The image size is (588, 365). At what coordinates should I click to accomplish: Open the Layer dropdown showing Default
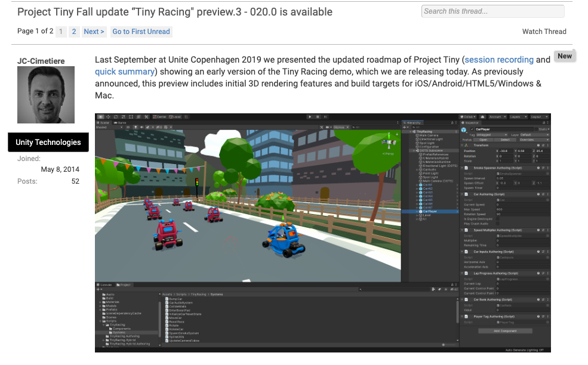[534, 134]
